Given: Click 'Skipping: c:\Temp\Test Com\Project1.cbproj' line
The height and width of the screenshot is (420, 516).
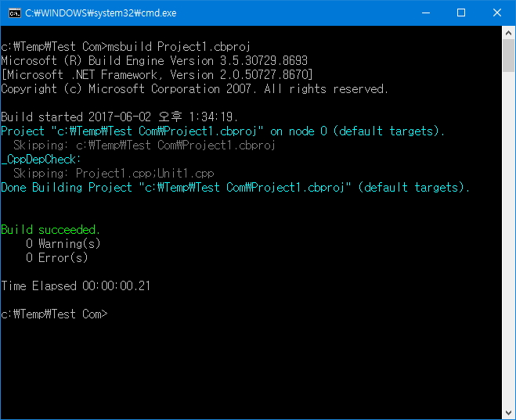Looking at the screenshot, I should point(144,145).
